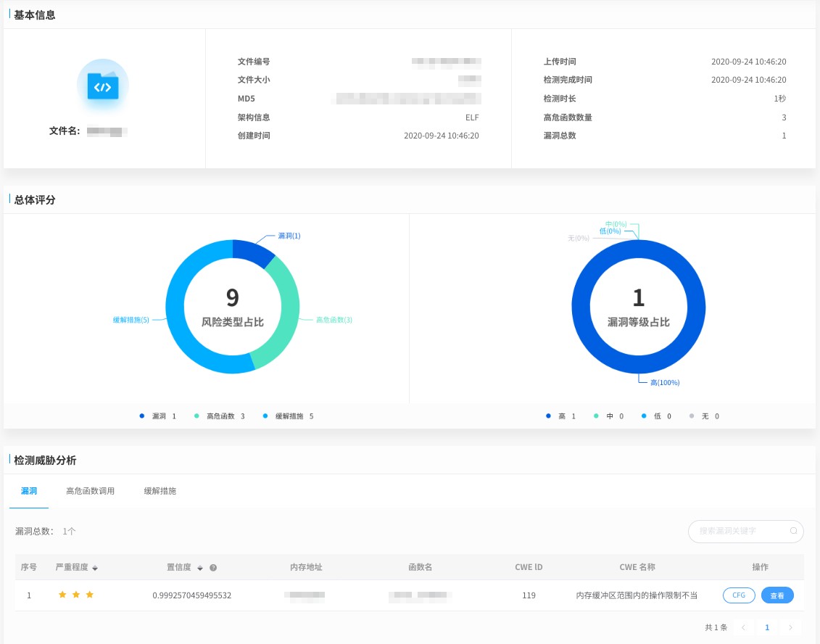The height and width of the screenshot is (644, 820).
Task: Go to the previous page arrow
Action: pos(743,627)
